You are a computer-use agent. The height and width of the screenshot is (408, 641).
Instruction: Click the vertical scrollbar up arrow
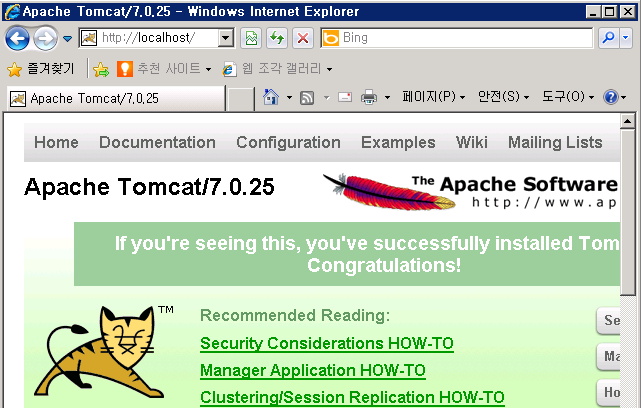[x=628, y=121]
